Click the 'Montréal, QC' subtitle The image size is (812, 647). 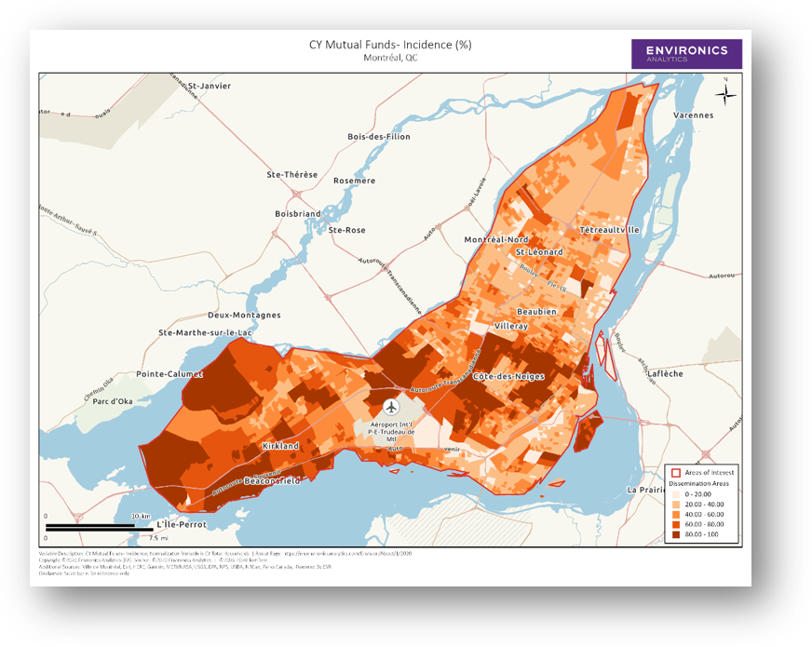click(390, 58)
